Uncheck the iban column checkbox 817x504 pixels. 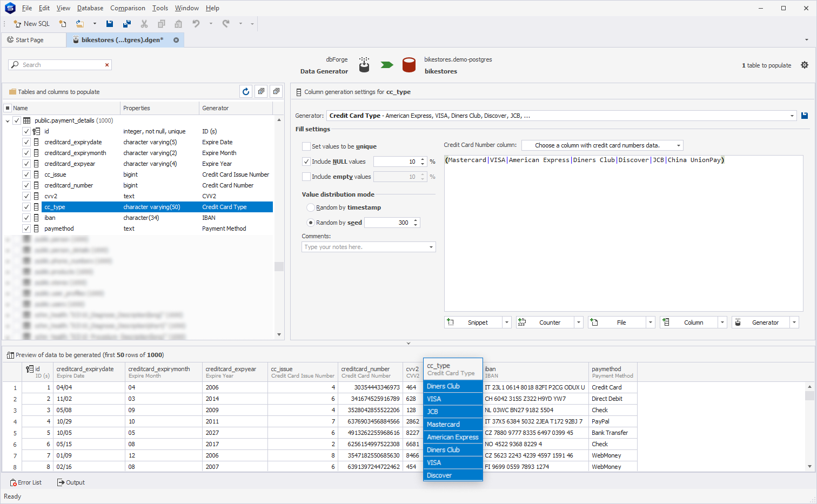click(x=26, y=218)
